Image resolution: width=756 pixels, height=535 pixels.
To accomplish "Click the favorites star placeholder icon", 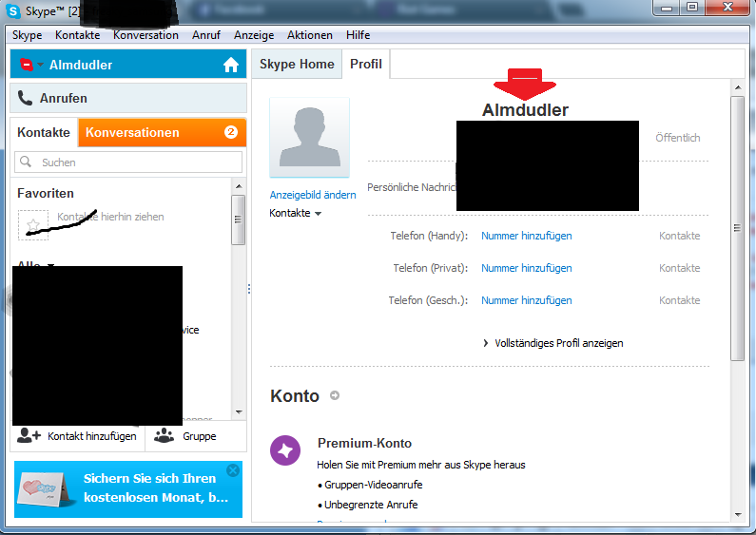I will pos(33,225).
